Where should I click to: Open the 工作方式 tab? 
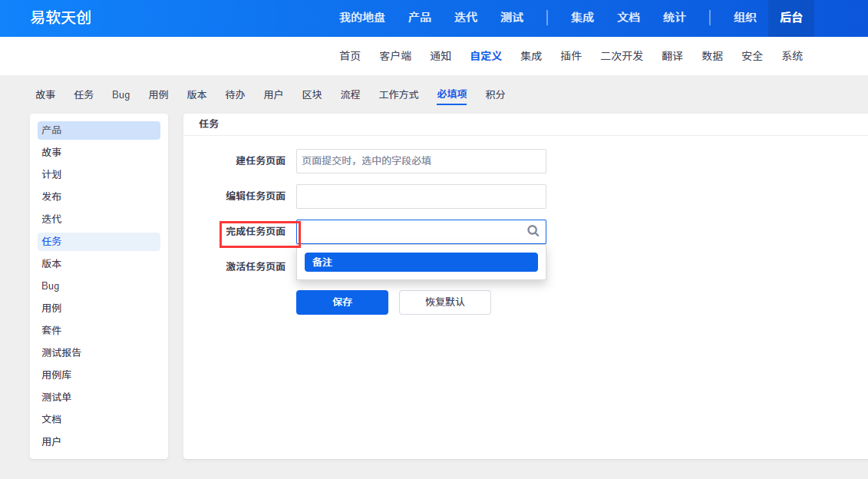[x=398, y=95]
